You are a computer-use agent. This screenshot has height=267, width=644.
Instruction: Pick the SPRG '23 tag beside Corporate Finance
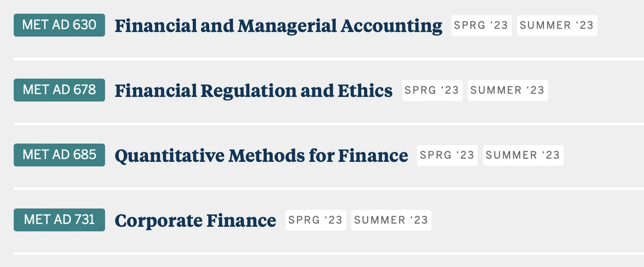[315, 220]
